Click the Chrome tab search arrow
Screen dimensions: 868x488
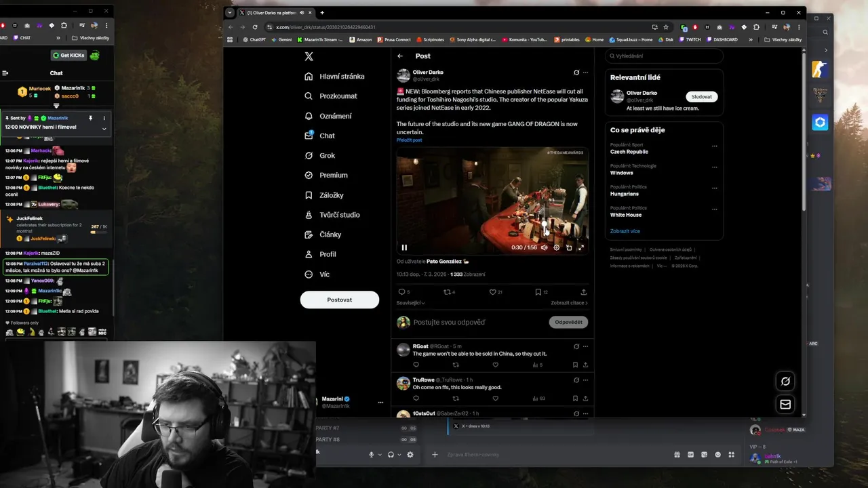tap(230, 13)
